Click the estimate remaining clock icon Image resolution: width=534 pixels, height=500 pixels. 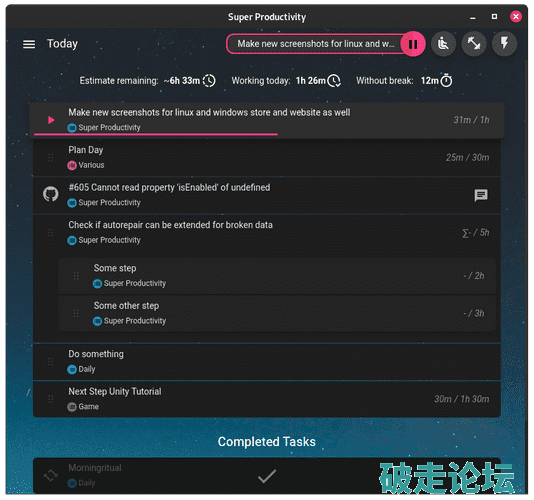pos(209,81)
